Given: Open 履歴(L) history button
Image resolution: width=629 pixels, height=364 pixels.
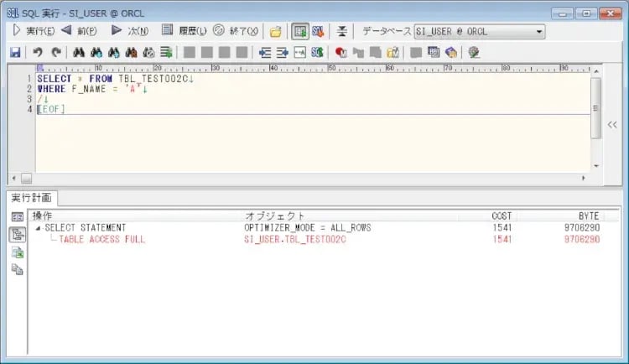Looking at the screenshot, I should click(x=185, y=32).
